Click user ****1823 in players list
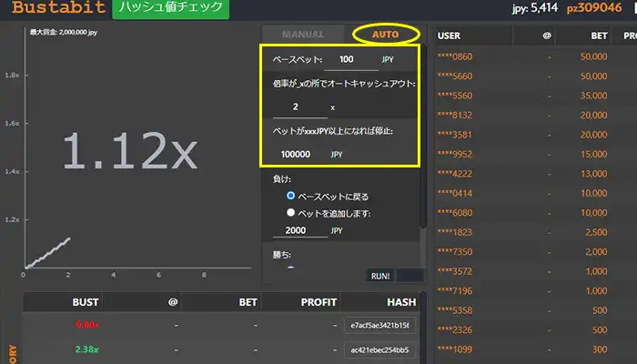 455,232
